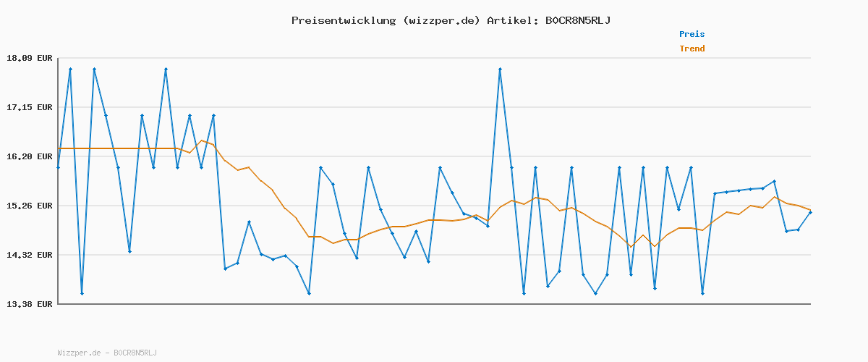Image resolution: width=868 pixels, height=362 pixels.
Task: Click the 16.20 EUR axis label
Action: point(29,156)
